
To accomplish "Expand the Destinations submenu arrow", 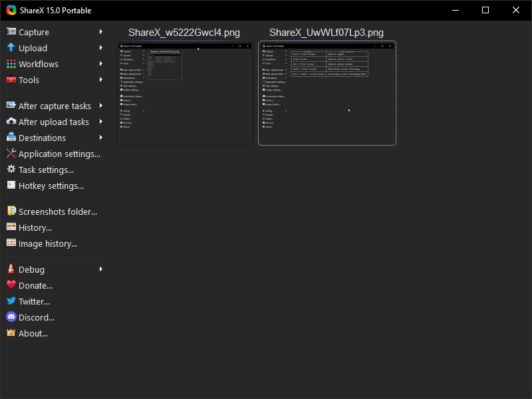I will point(101,138).
